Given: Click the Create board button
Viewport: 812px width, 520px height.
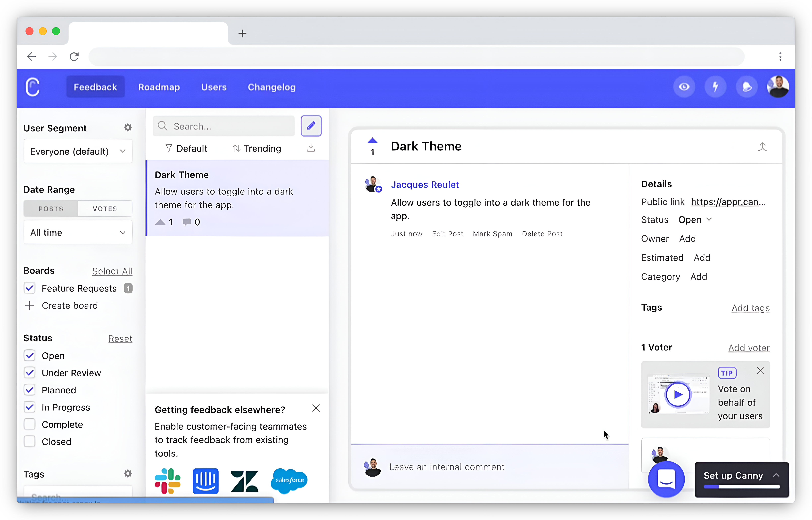Looking at the screenshot, I should click(69, 306).
